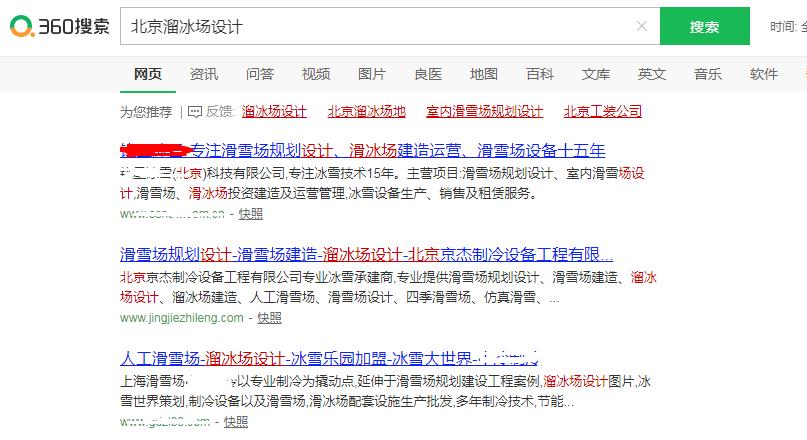Click the snippet text 北京京杰制冷设备工程有限公司专业冰雪承建商
This screenshot has width=807, height=440.
(256, 278)
